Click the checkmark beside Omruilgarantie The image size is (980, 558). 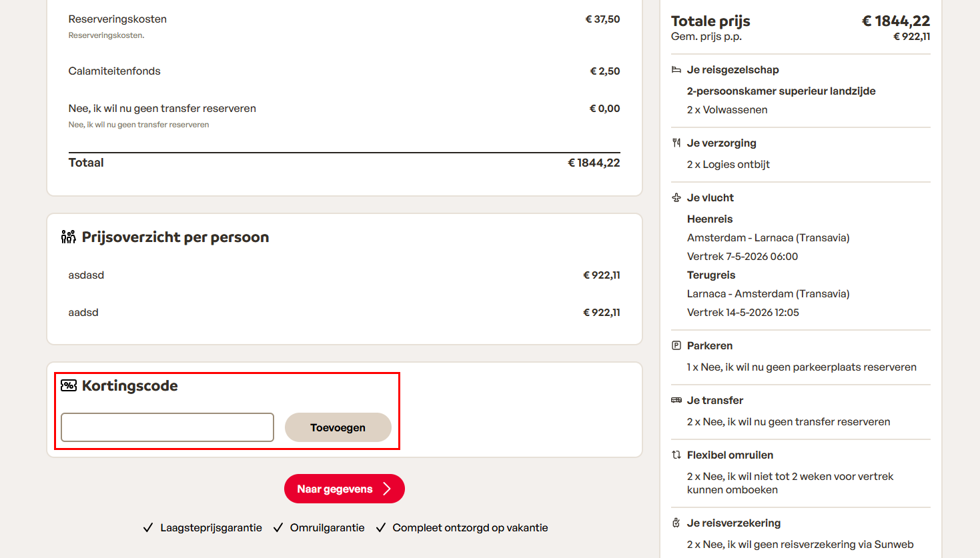pyautogui.click(x=278, y=527)
